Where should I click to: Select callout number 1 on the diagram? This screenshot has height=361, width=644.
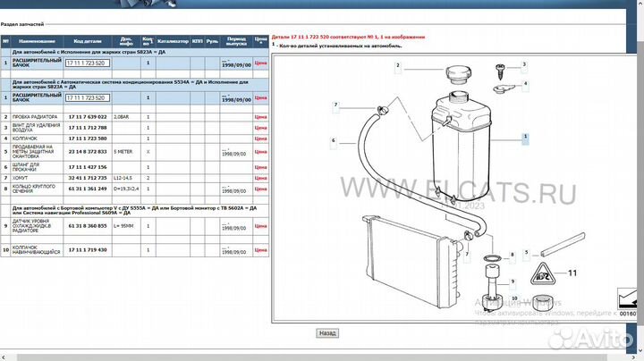[x=526, y=138]
